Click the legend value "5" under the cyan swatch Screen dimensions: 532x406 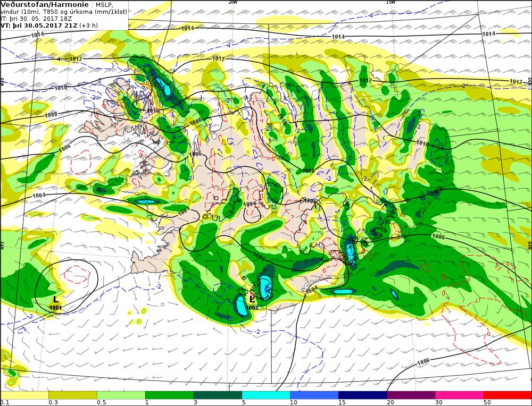(x=244, y=403)
